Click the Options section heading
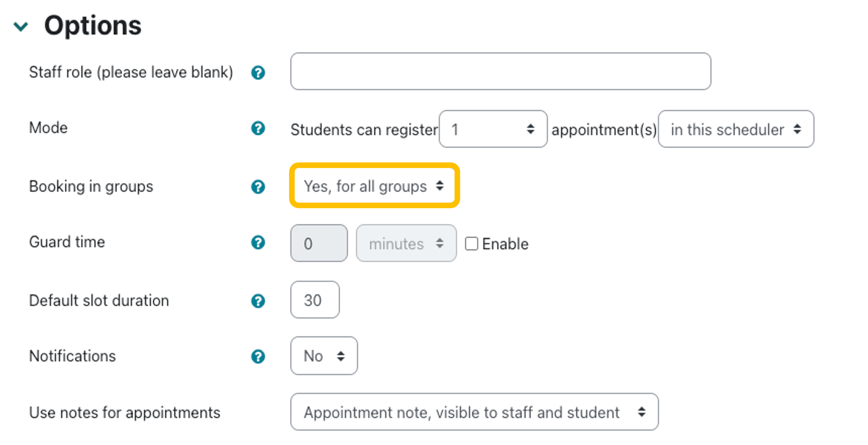This screenshot has height=445, width=868. coord(93,26)
